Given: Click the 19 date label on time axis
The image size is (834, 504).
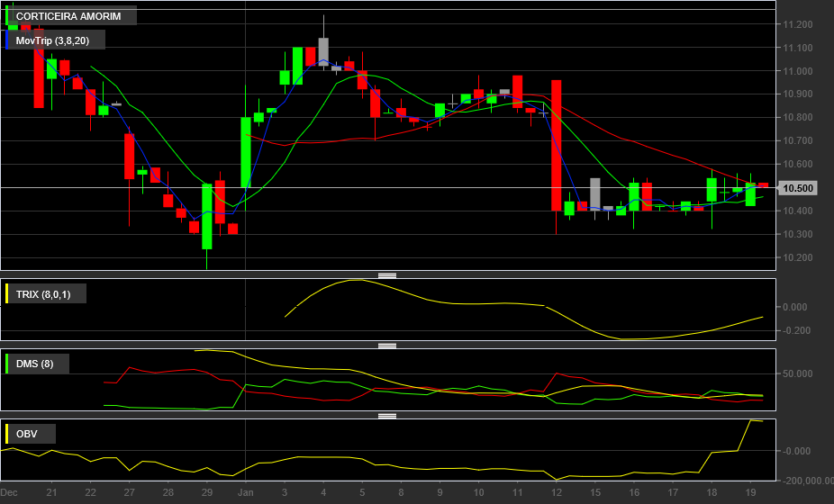Looking at the screenshot, I should (x=750, y=493).
